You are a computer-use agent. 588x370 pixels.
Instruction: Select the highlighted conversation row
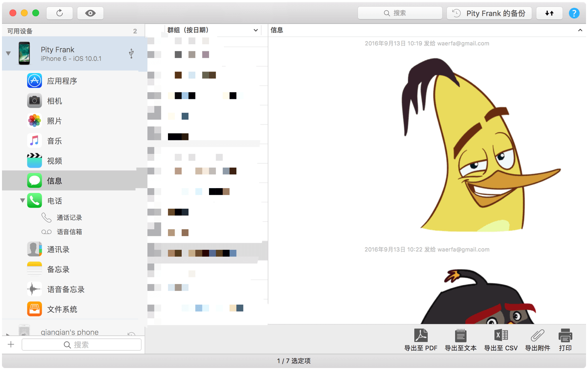coord(207,252)
